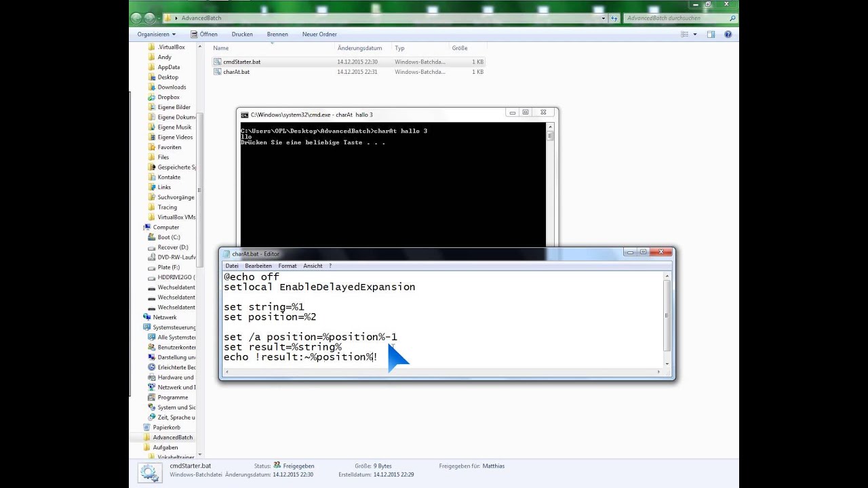Click the cmd.exe window title icon
868x488 pixels.
(x=244, y=115)
